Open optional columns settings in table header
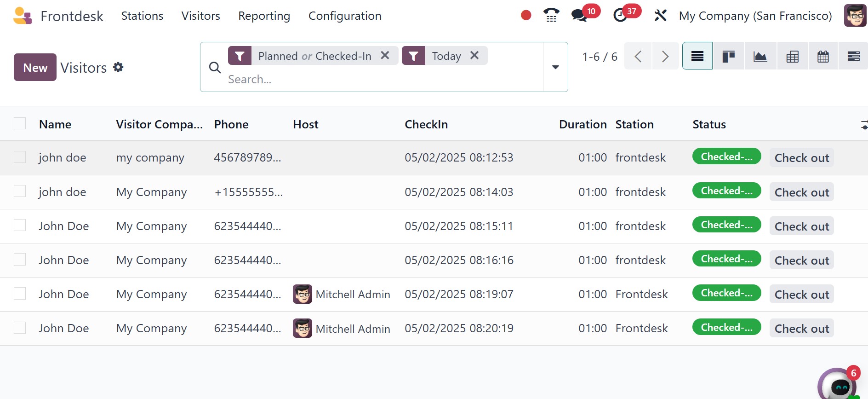The image size is (868, 399). tap(863, 125)
